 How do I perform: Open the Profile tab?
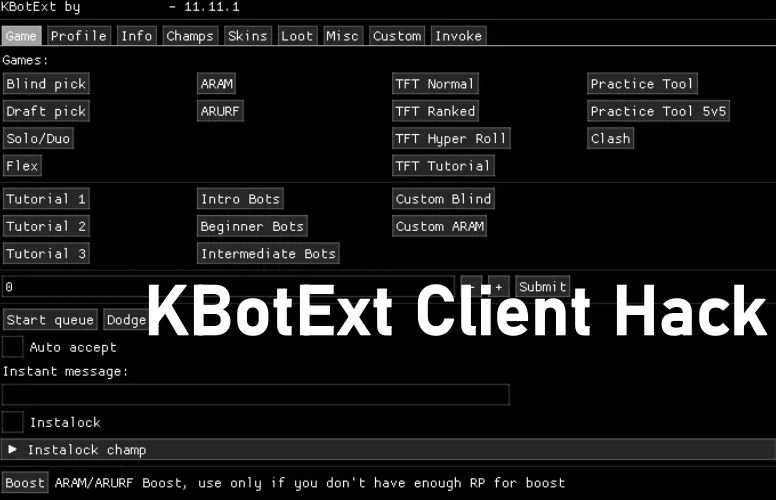pos(79,36)
